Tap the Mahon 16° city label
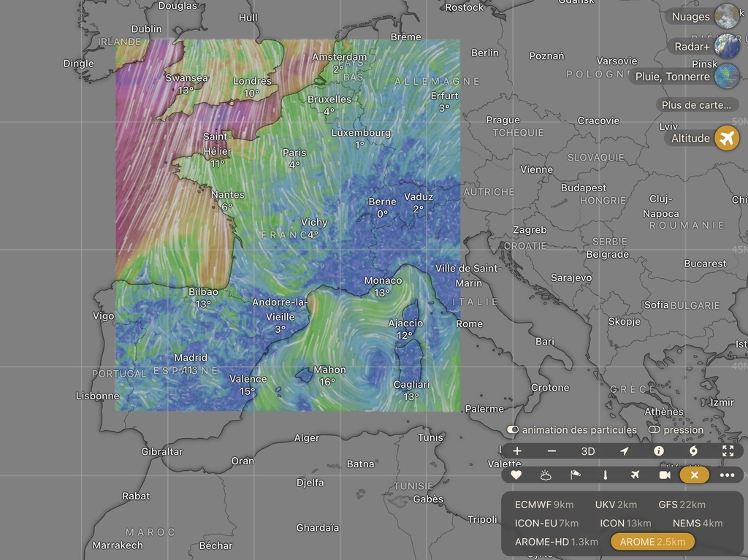 point(329,375)
